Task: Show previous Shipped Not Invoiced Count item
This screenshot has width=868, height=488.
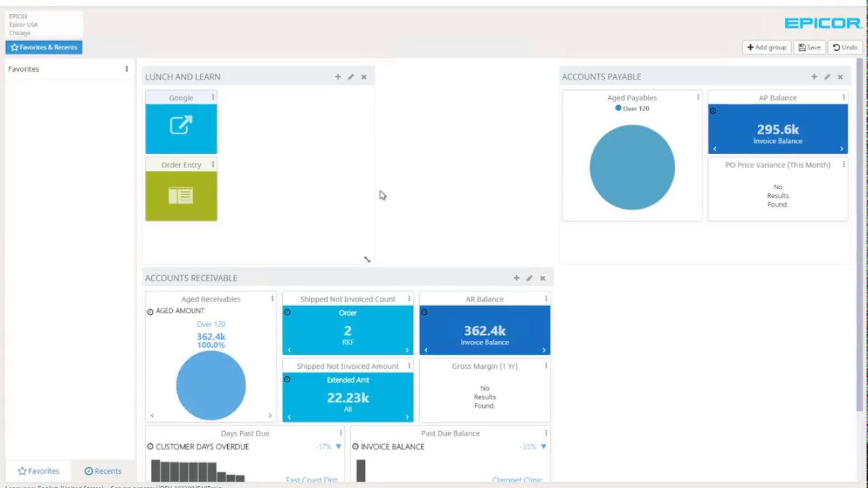Action: pyautogui.click(x=289, y=350)
